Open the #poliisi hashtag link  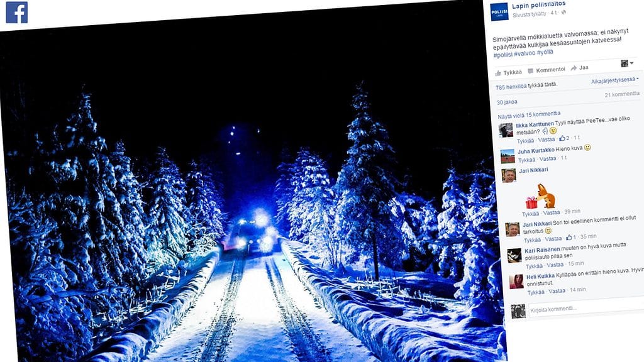[502, 55]
